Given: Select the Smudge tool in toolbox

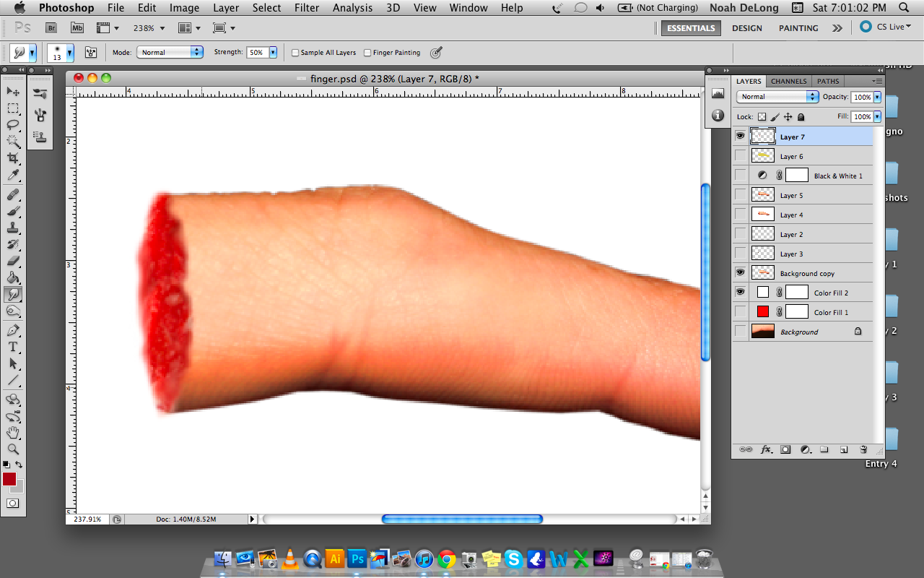Looking at the screenshot, I should pyautogui.click(x=13, y=295).
